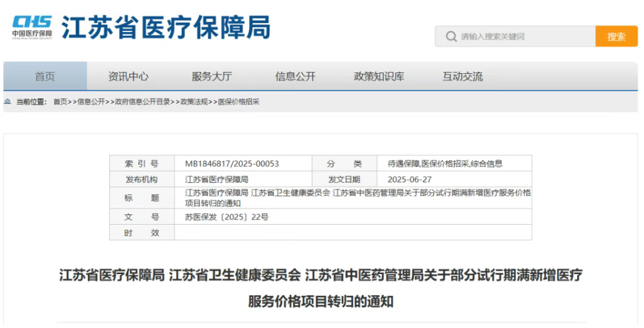Click the magnifier icon in search box

pos(451,37)
